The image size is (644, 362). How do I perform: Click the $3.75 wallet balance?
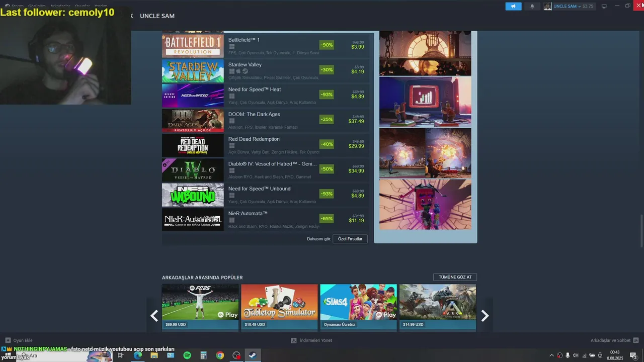pyautogui.click(x=588, y=7)
